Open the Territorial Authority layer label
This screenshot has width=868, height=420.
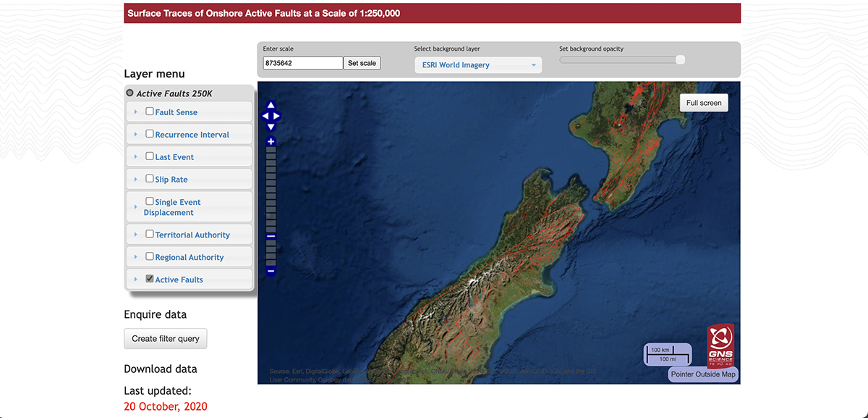click(x=192, y=235)
